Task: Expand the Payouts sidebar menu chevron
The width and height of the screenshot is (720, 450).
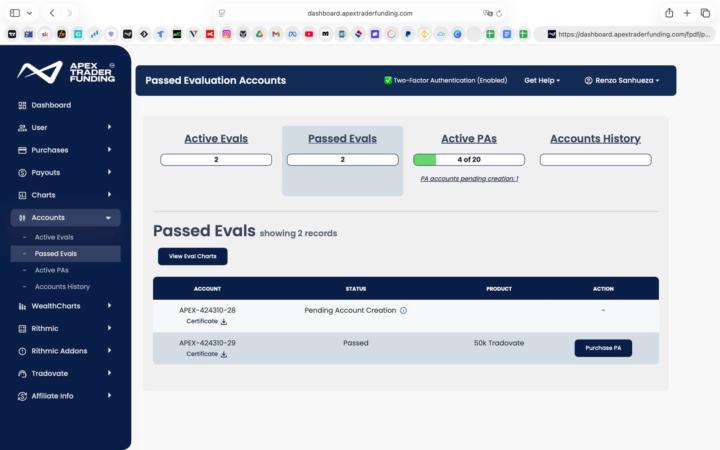Action: [x=109, y=172]
